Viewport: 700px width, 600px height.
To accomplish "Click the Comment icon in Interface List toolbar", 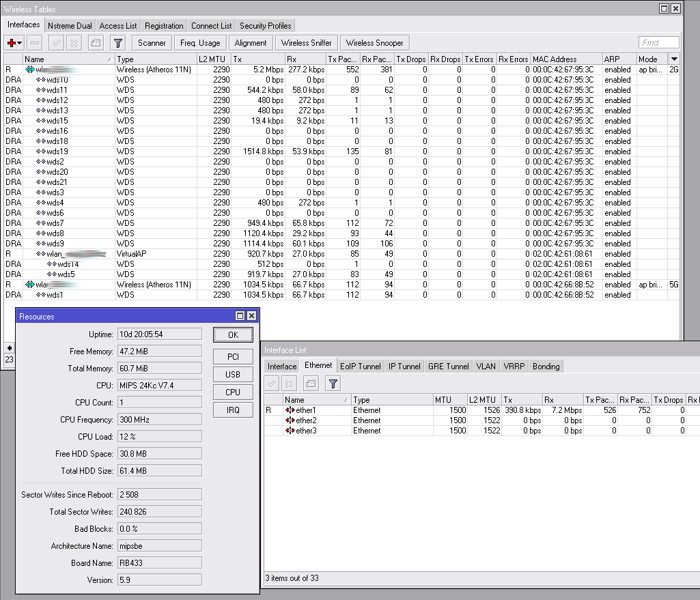I will pos(310,384).
